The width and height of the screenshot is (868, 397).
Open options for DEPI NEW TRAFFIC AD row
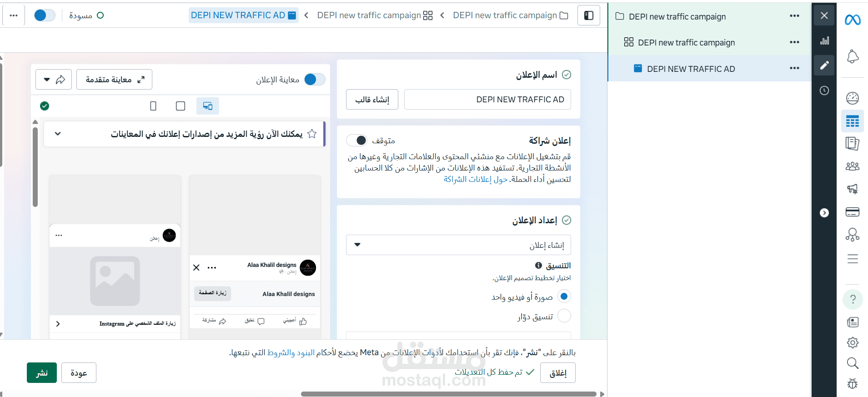click(x=794, y=68)
